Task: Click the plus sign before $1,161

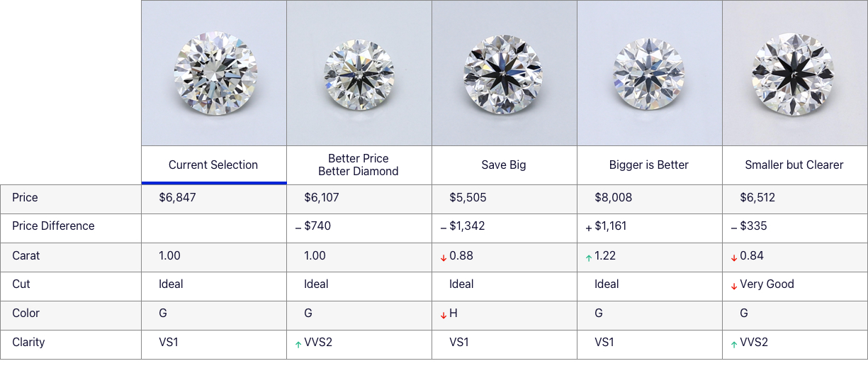Action: (x=589, y=228)
